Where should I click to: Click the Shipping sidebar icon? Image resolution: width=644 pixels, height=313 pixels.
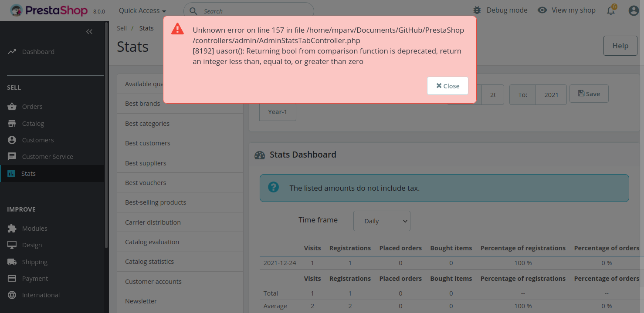pos(12,262)
